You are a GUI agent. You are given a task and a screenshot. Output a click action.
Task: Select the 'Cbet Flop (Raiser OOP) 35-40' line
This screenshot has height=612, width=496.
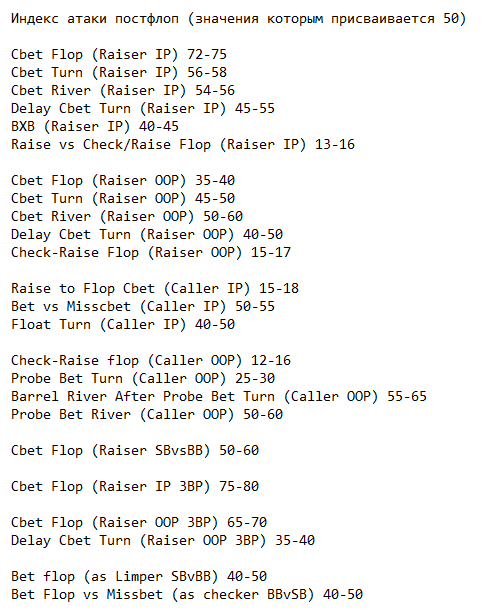click(123, 180)
